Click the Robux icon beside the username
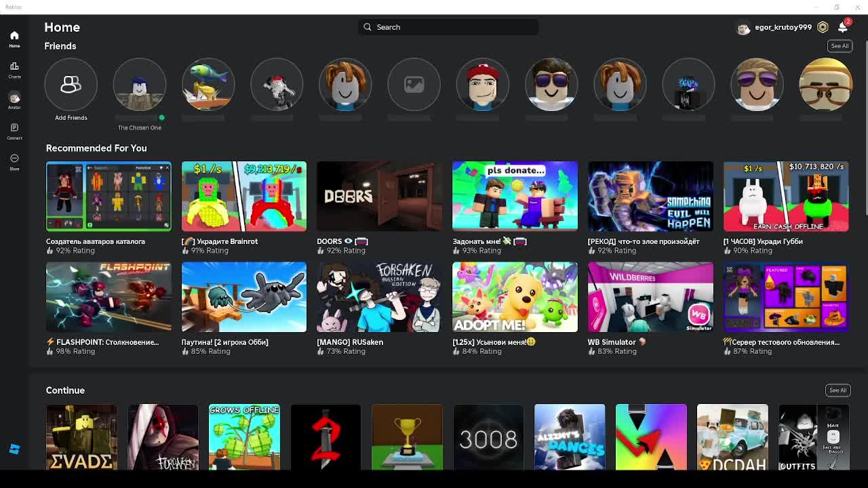The image size is (868, 488). pyautogui.click(x=823, y=27)
